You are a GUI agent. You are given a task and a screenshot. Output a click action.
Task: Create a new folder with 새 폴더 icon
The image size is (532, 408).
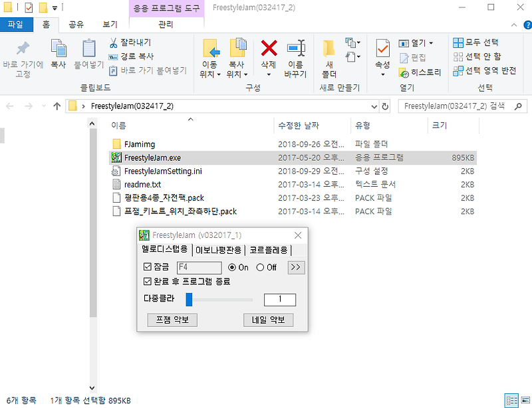pos(329,48)
